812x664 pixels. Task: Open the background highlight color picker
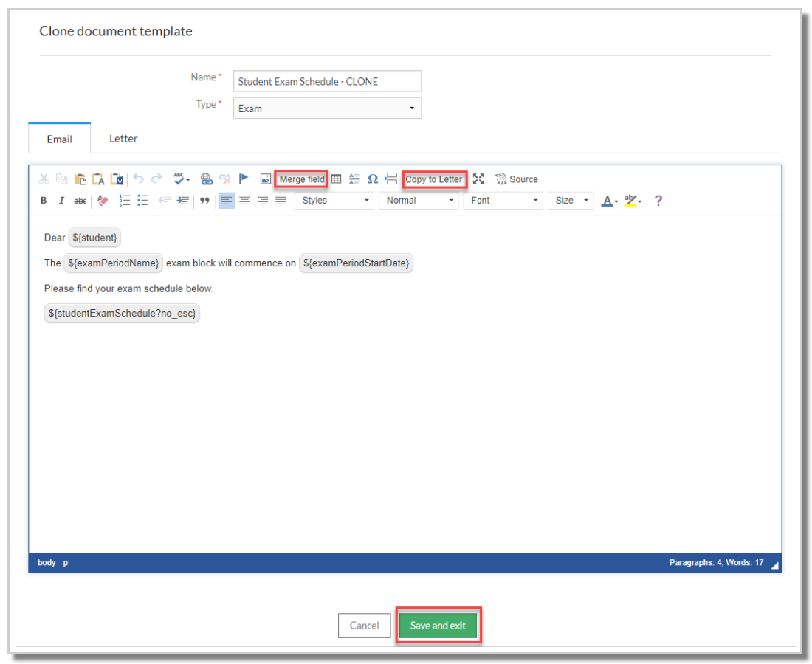[x=633, y=201]
